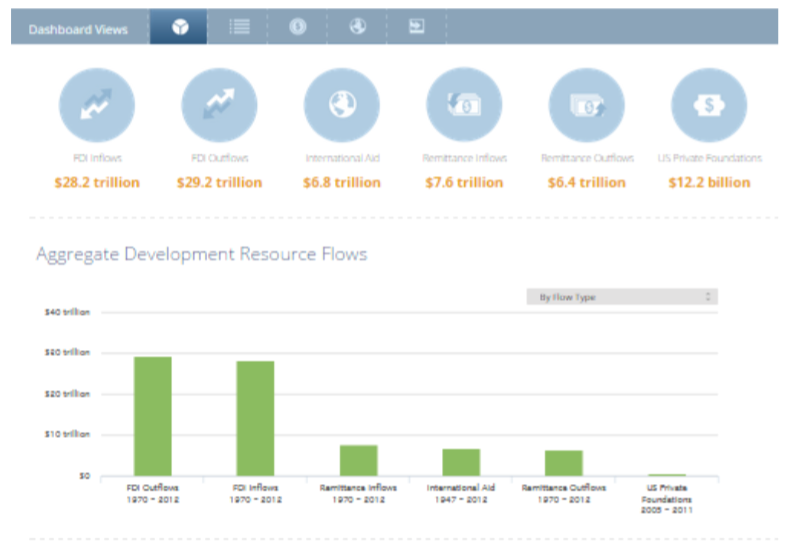Click the US Private Foundations 2003 - 2011 axis label
The width and height of the screenshot is (792, 550).
click(667, 499)
